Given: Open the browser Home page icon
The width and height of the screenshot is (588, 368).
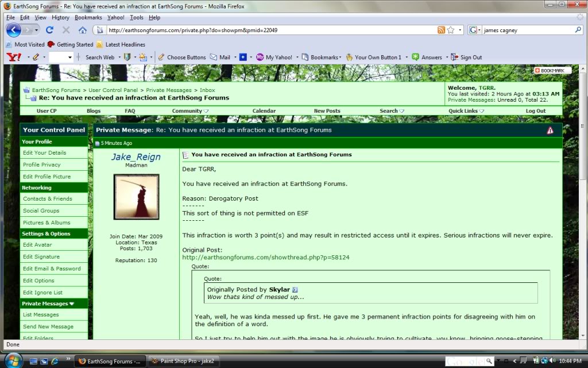Looking at the screenshot, I should (83, 30).
